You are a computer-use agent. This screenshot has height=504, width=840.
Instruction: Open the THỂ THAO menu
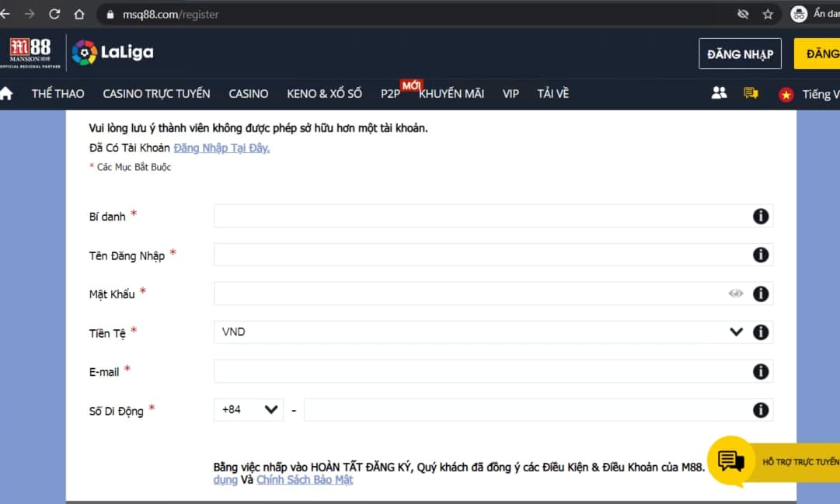coord(58,94)
